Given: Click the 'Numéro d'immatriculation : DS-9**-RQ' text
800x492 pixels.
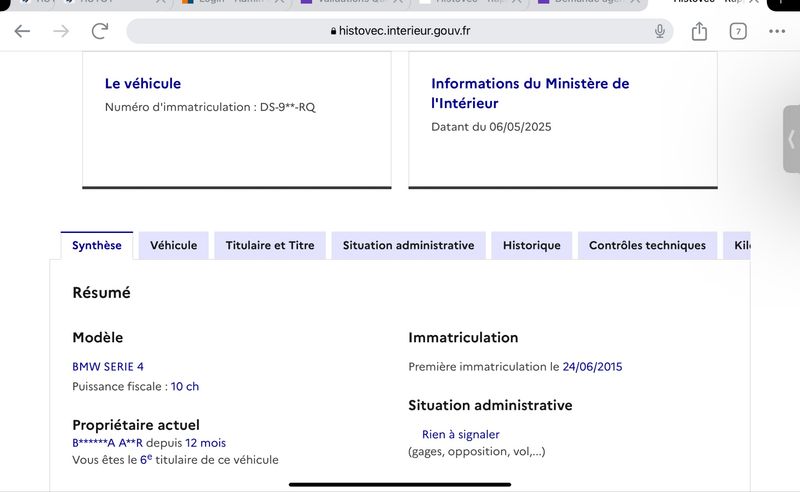Looking at the screenshot, I should coord(210,107).
